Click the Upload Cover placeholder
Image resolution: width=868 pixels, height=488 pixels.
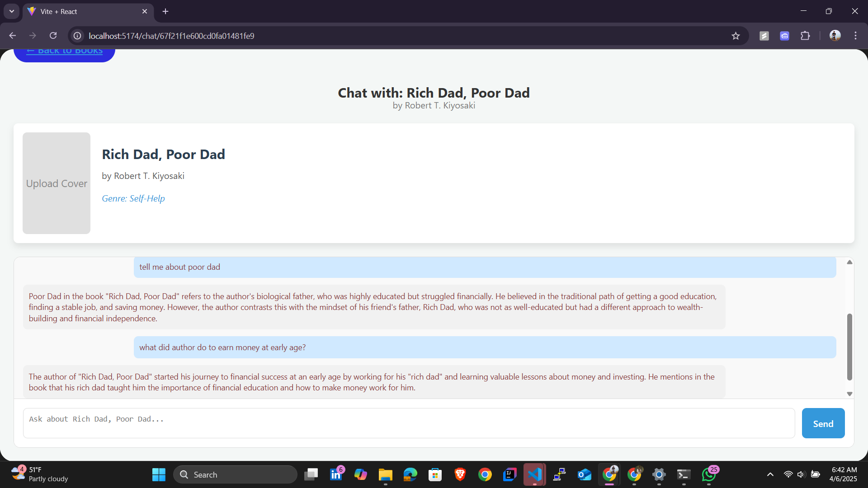pos(57,183)
